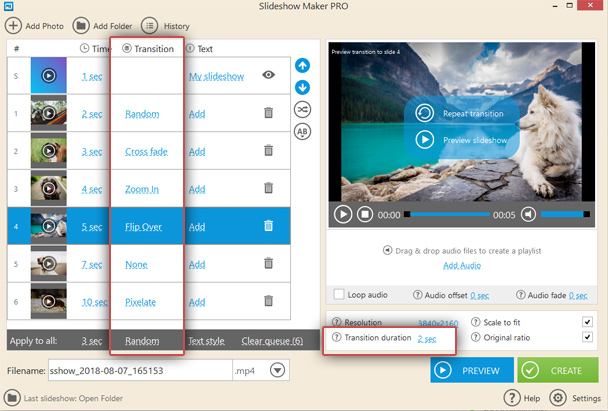Delete slide 2 with trash icon

pyautogui.click(x=268, y=150)
